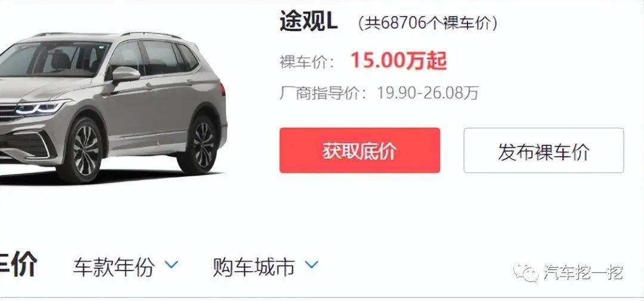Click the 共68706个裸车价 count text
This screenshot has height=301, width=644.
[x=427, y=23]
